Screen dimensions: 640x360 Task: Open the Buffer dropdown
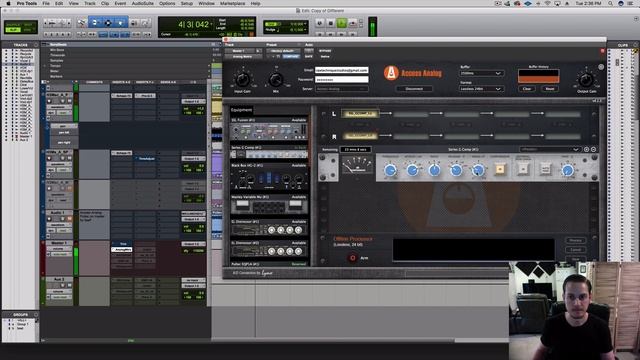tap(481, 73)
